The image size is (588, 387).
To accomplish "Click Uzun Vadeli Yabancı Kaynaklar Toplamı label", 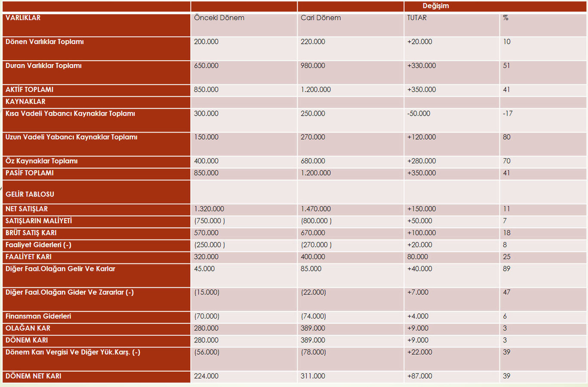I will [x=71, y=137].
